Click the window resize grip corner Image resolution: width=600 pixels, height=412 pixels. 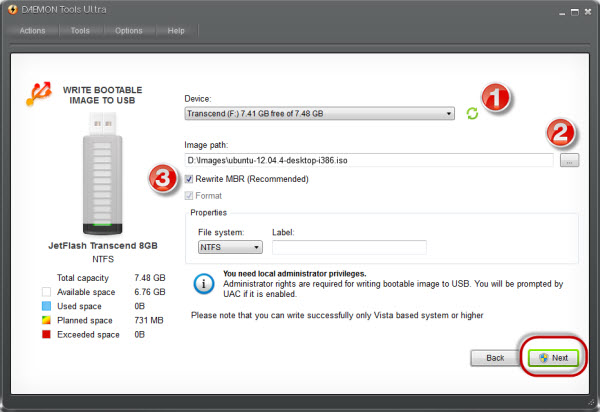pyautogui.click(x=591, y=402)
